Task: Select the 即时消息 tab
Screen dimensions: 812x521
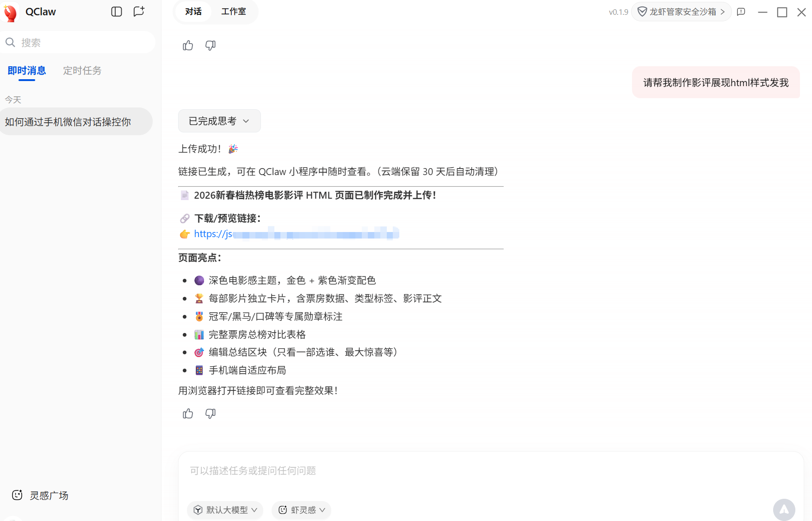Action: (27, 70)
